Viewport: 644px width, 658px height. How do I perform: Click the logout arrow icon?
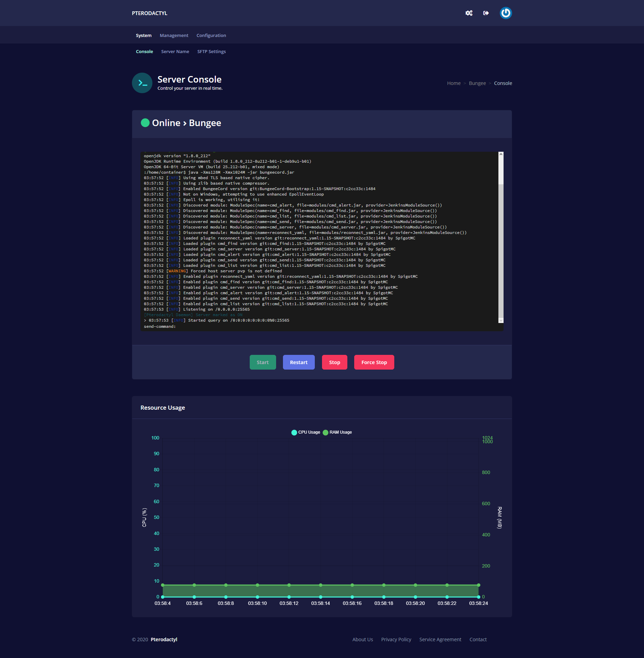tap(486, 13)
